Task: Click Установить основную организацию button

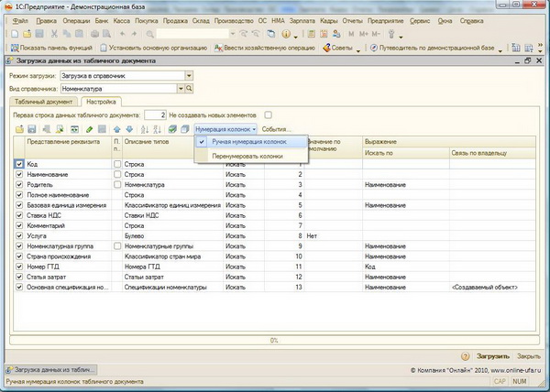Action: click(154, 48)
